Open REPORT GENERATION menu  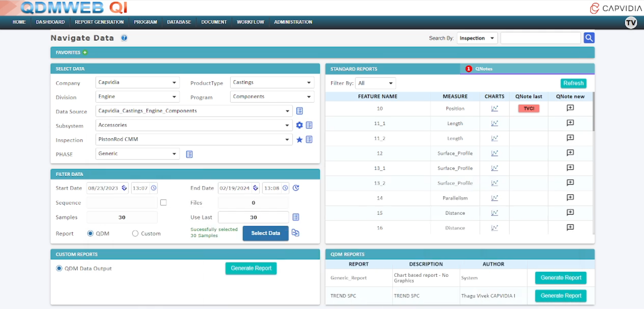(99, 22)
